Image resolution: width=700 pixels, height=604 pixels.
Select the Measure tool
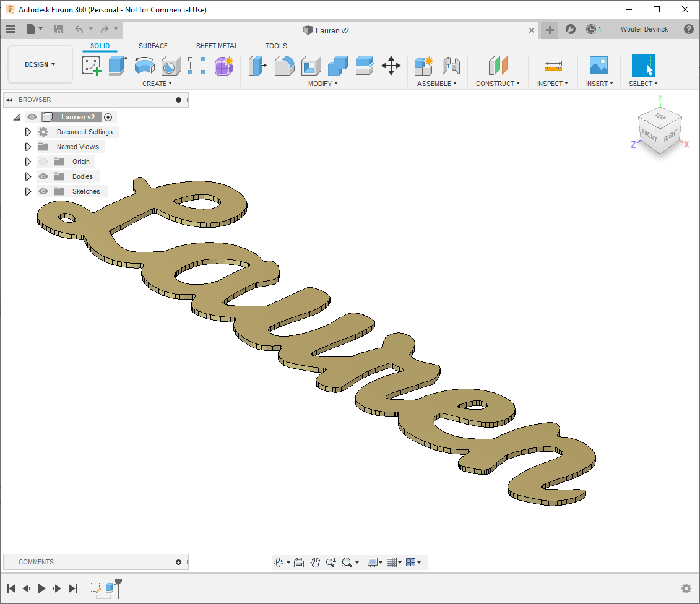(553, 66)
